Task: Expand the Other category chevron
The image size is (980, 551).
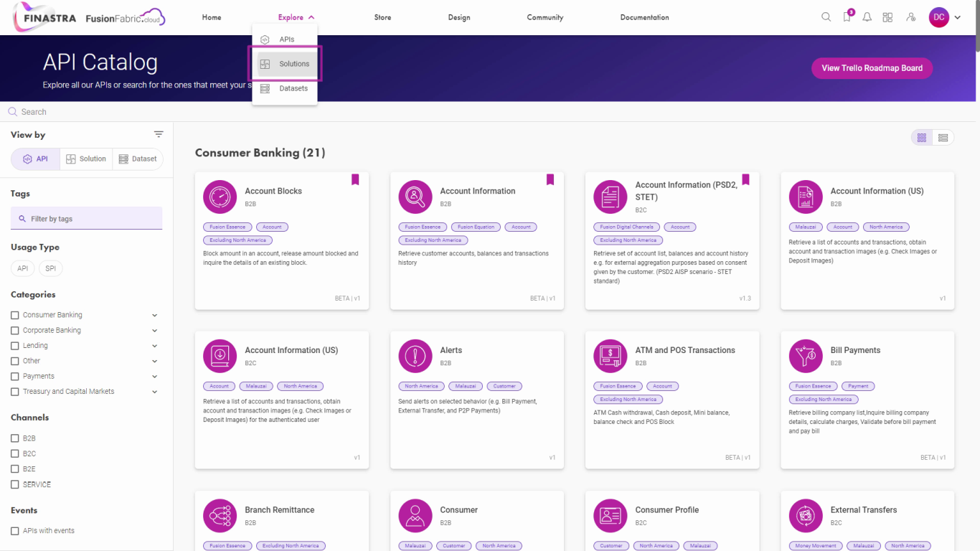Action: click(155, 361)
